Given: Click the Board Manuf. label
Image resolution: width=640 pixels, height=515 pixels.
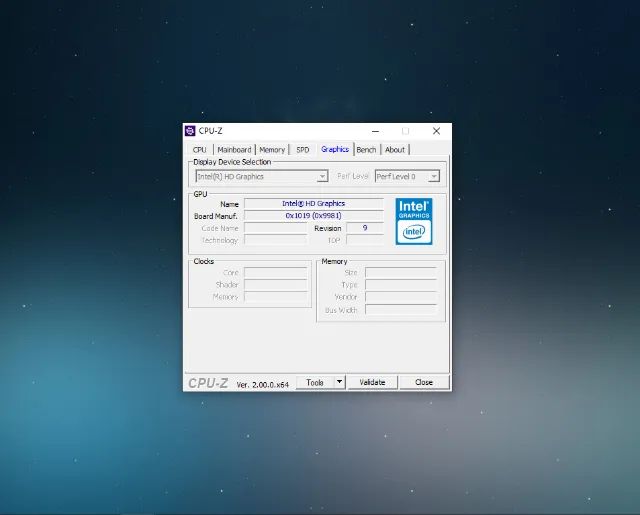Looking at the screenshot, I should (216, 216).
